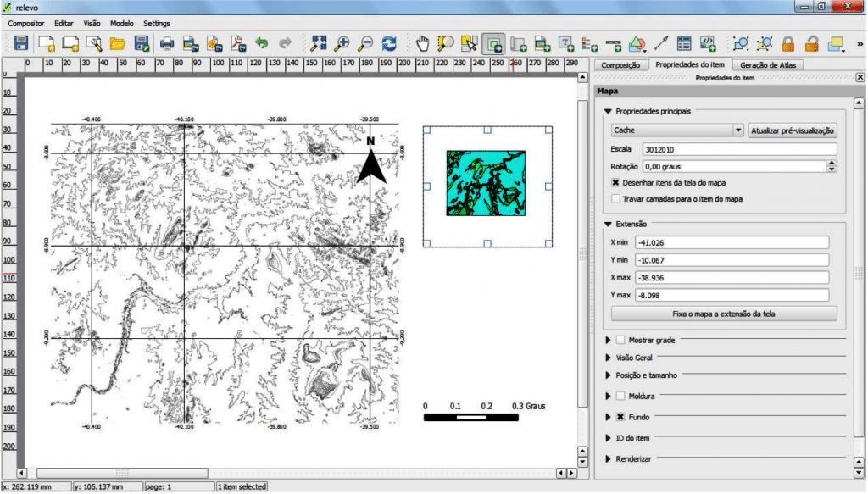Click the lock selected items padlock icon
This screenshot has width=868, height=494.
tap(788, 42)
